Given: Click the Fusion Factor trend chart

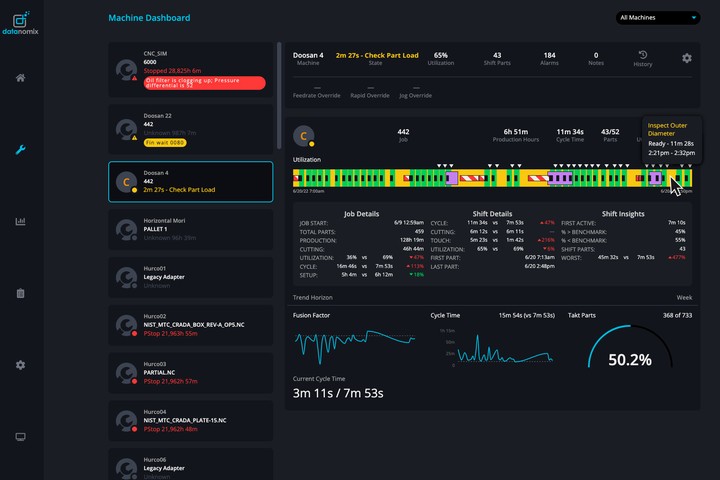Looking at the screenshot, I should tap(354, 347).
